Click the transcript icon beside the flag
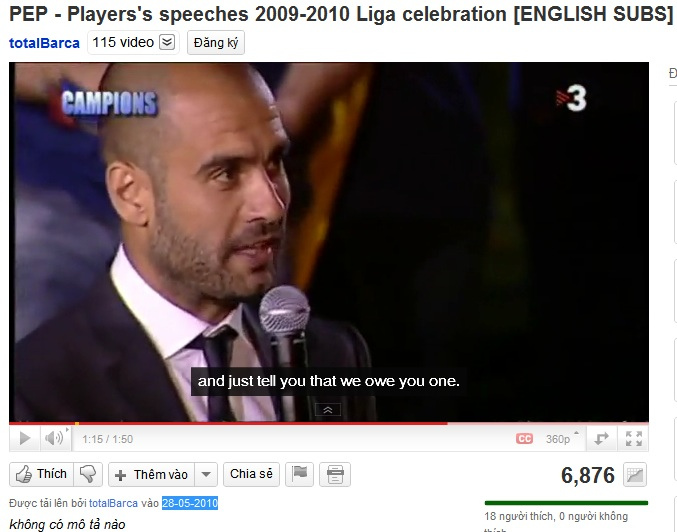This screenshot has width=677, height=532. pos(335,474)
